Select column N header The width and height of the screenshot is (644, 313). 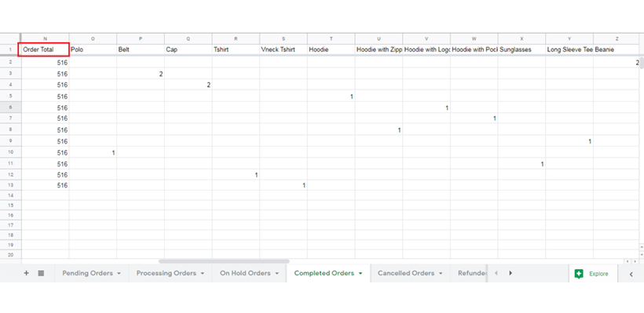point(46,38)
